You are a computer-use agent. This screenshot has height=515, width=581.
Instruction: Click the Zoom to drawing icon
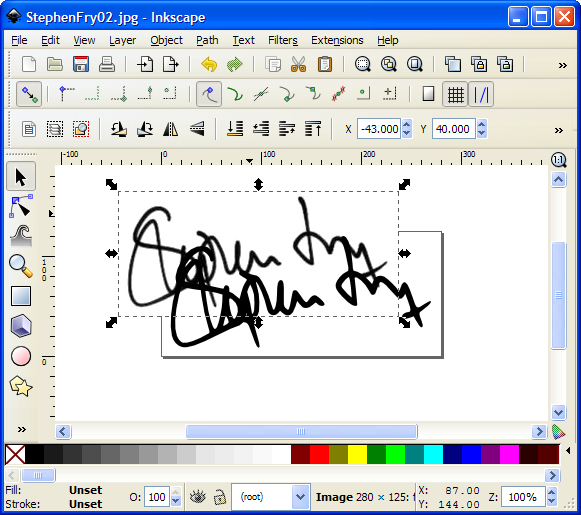pos(389,64)
